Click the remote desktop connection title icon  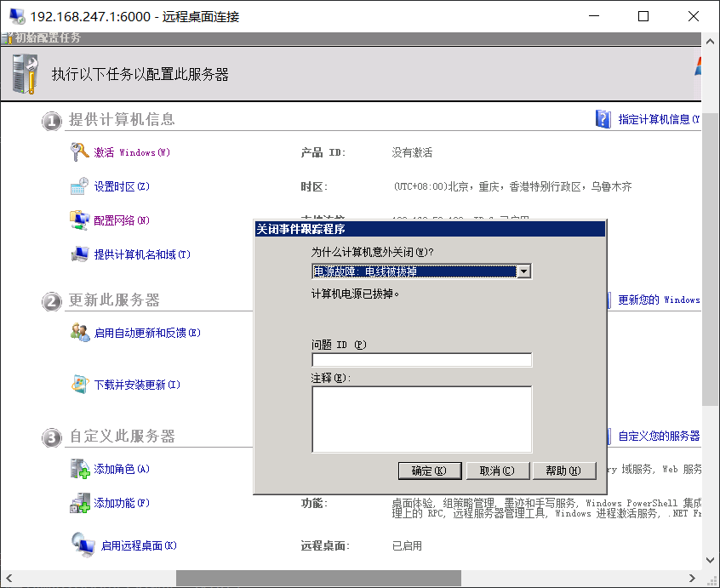pyautogui.click(x=18, y=16)
